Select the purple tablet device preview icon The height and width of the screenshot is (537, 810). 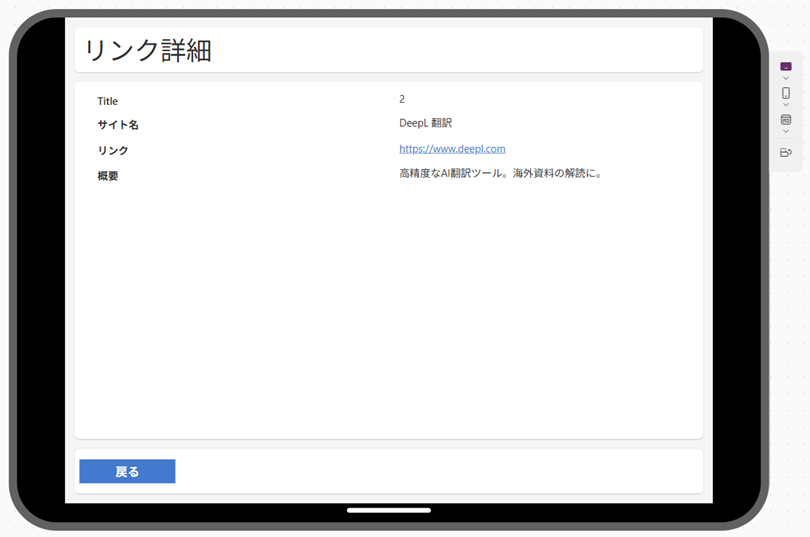click(x=786, y=66)
